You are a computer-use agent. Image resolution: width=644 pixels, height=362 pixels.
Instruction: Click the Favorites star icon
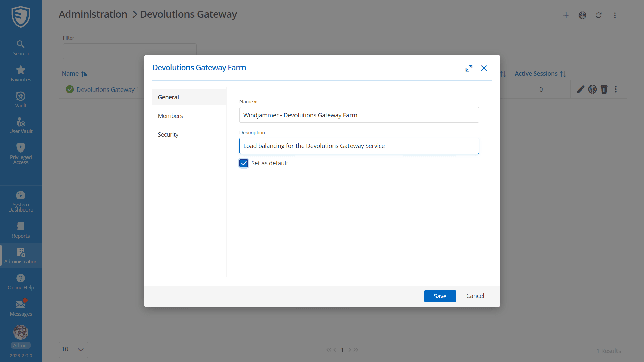[21, 70]
